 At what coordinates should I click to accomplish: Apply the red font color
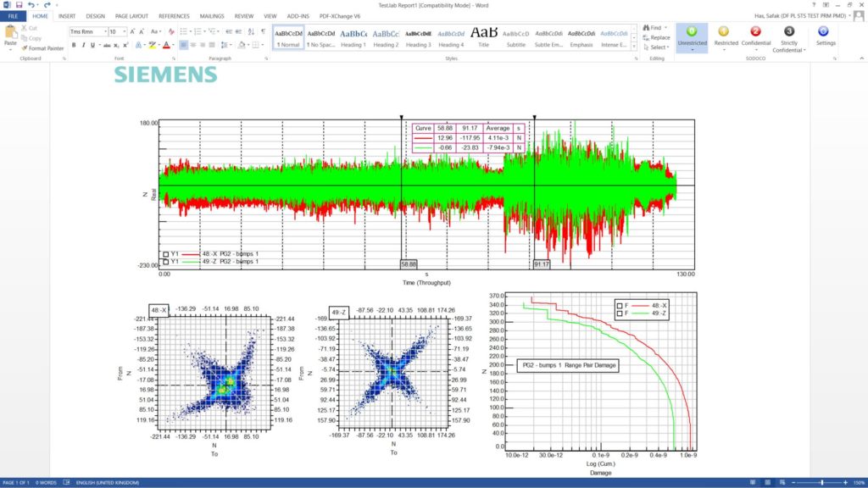(165, 46)
